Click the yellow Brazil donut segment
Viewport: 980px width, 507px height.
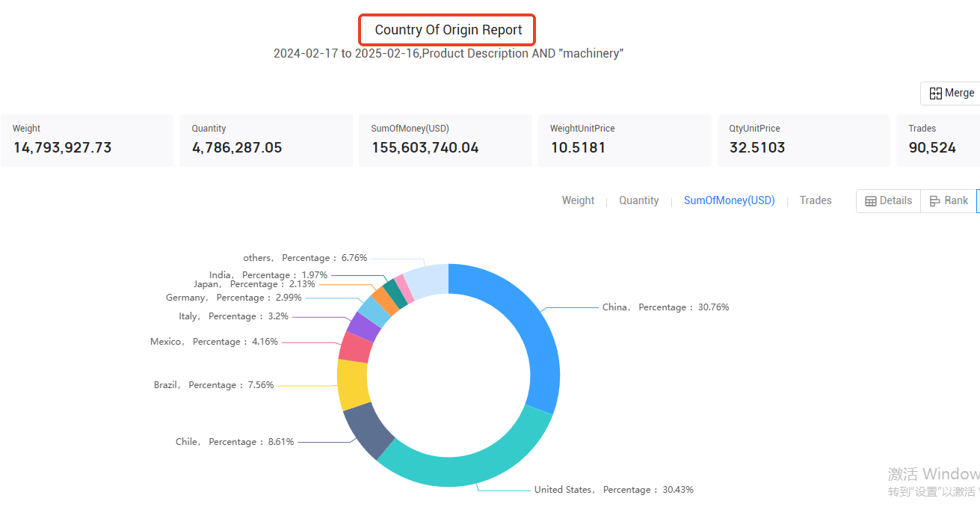point(352,384)
